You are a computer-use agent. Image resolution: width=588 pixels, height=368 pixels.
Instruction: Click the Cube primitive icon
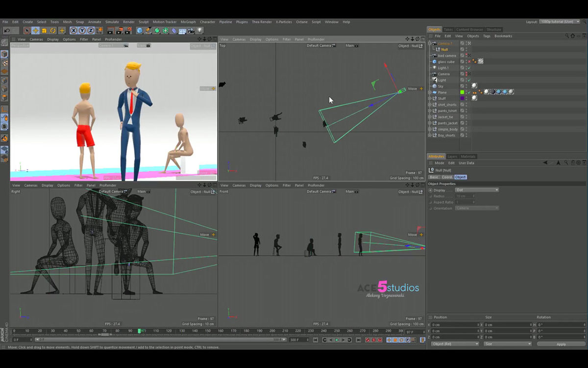click(x=139, y=30)
